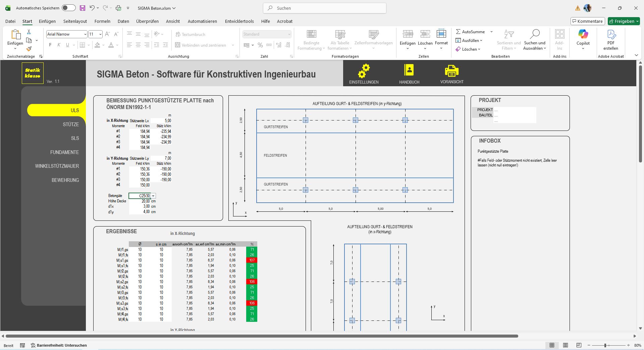Image resolution: width=644 pixels, height=350 pixels.
Task: Click PDF erstellen Adobe icon
Action: (611, 35)
